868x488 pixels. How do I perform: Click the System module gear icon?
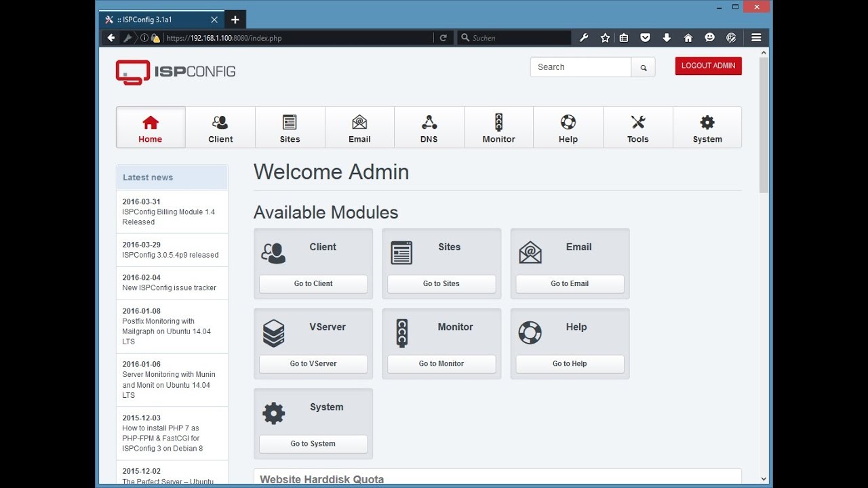[x=274, y=413]
